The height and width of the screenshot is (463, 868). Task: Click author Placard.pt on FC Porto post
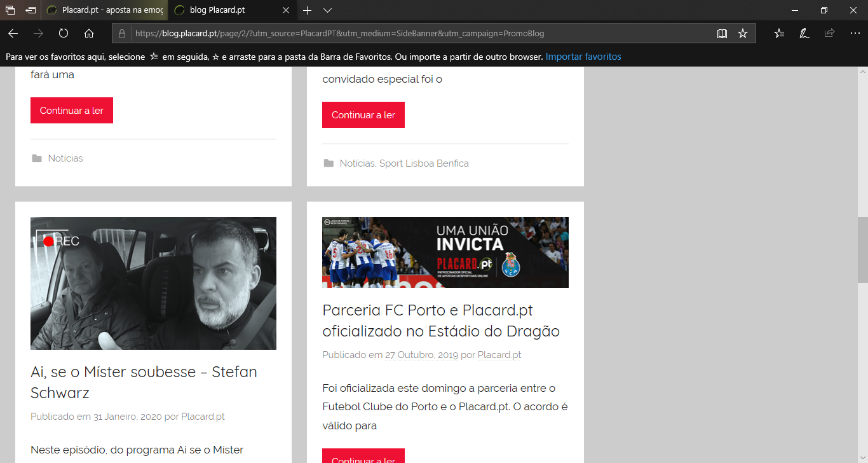[499, 355]
